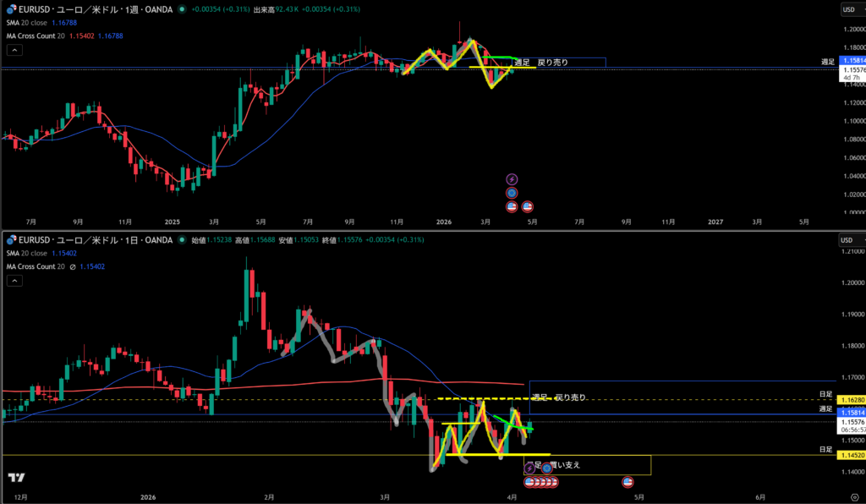Open USD currency dropdown on weekly chart

pos(850,10)
